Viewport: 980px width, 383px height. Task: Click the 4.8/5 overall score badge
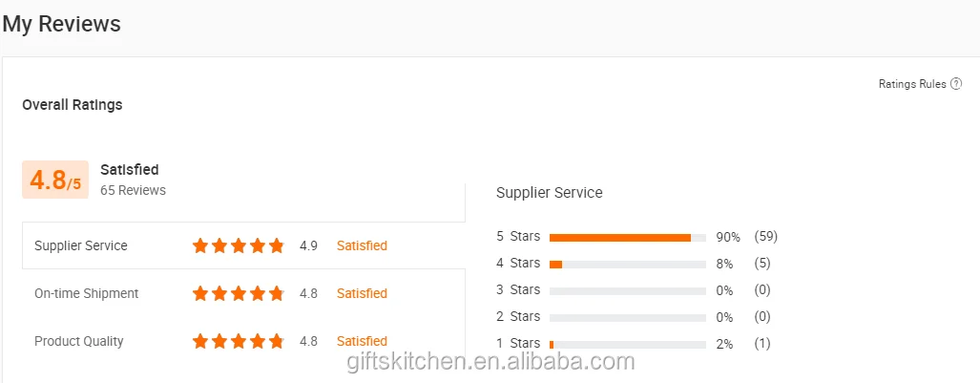[55, 180]
